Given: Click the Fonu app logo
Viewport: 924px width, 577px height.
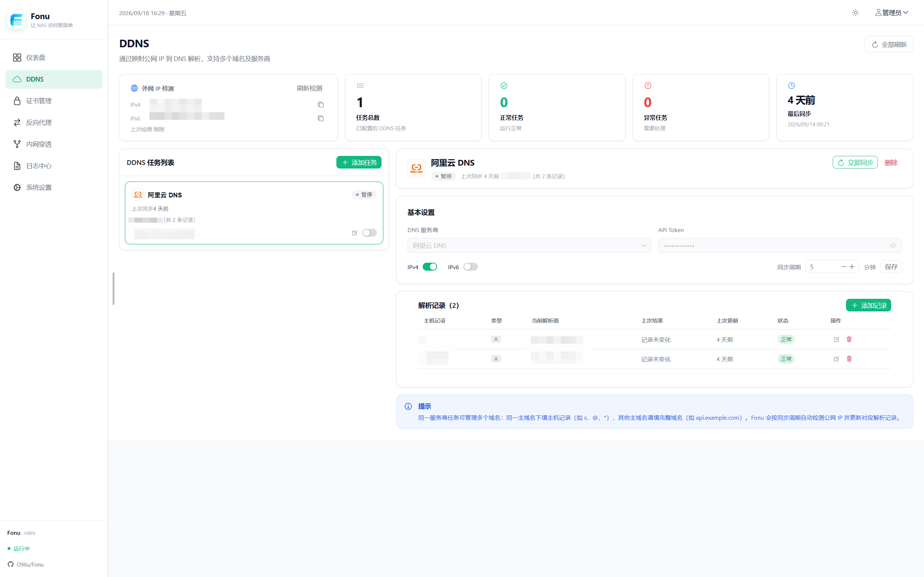Looking at the screenshot, I should pos(16,20).
